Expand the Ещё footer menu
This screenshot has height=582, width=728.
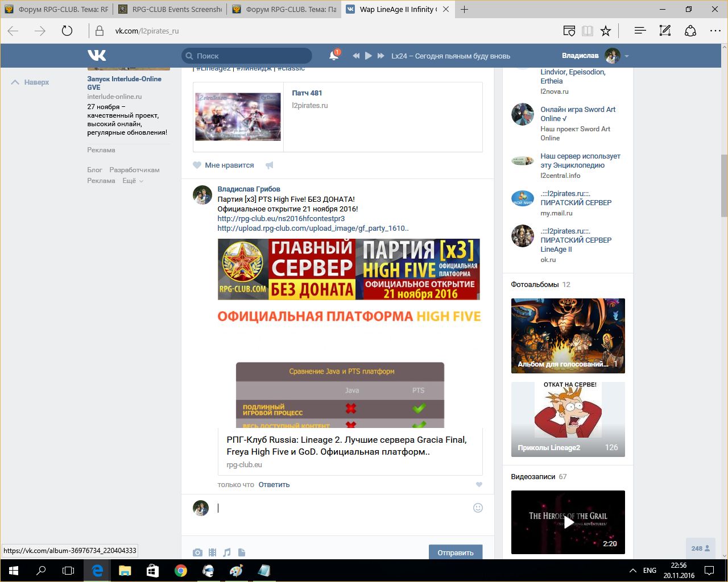tap(133, 181)
